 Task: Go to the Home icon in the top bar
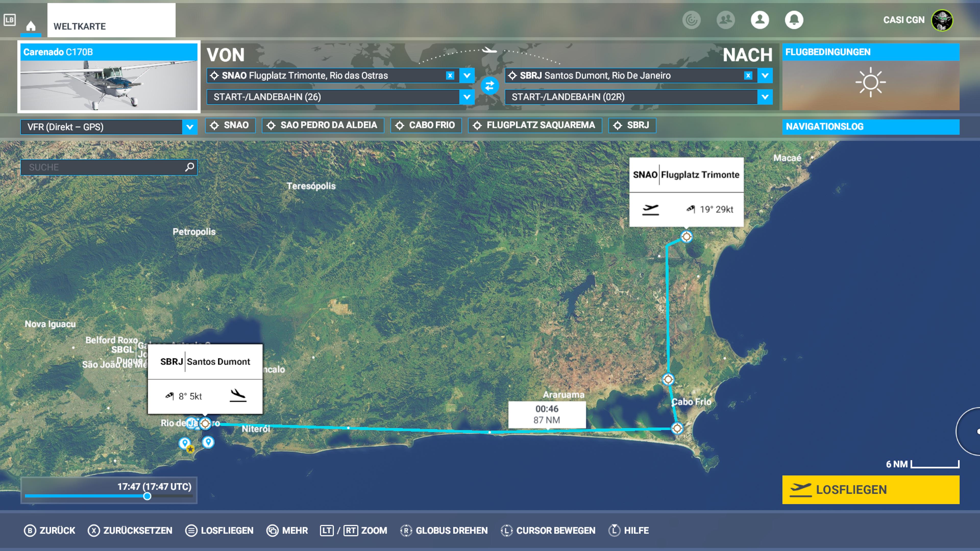(31, 26)
